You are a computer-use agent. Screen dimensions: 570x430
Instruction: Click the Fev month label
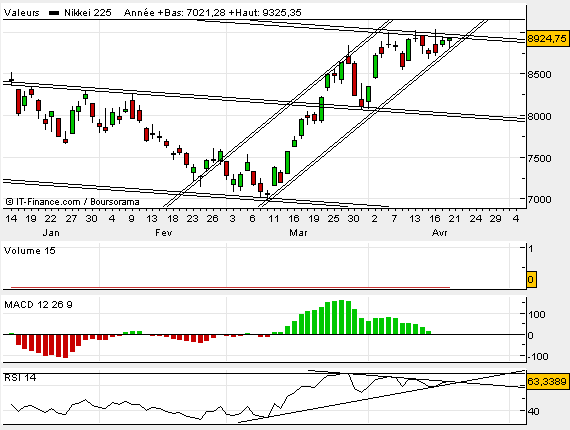(164, 233)
